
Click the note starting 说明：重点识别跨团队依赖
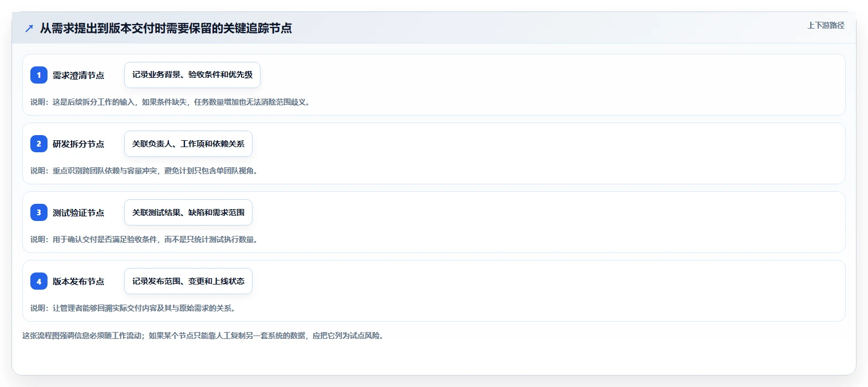click(x=144, y=171)
